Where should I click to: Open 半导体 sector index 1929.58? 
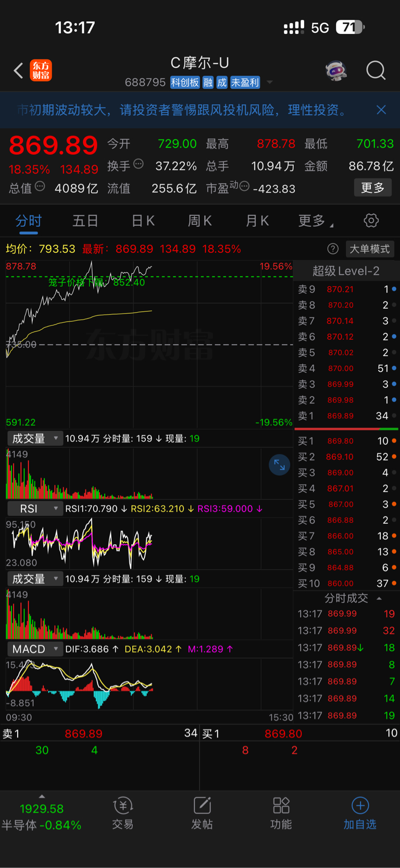click(41, 817)
